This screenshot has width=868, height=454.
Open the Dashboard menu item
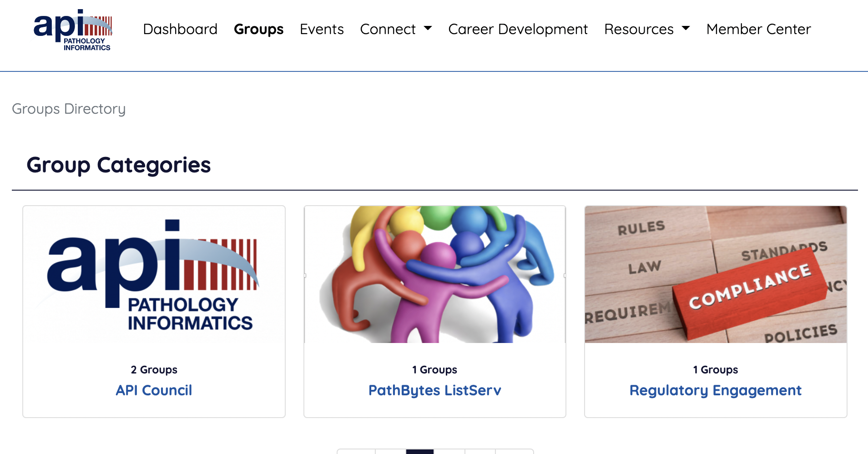click(180, 29)
